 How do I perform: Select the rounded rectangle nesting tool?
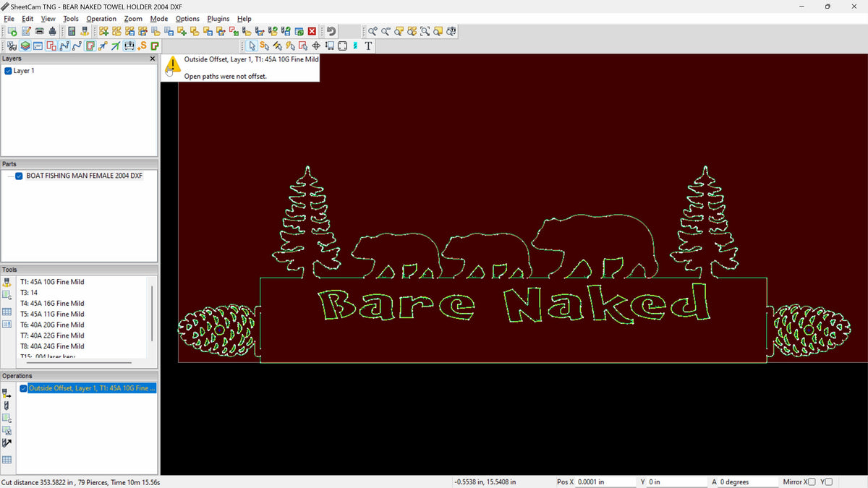tap(342, 46)
